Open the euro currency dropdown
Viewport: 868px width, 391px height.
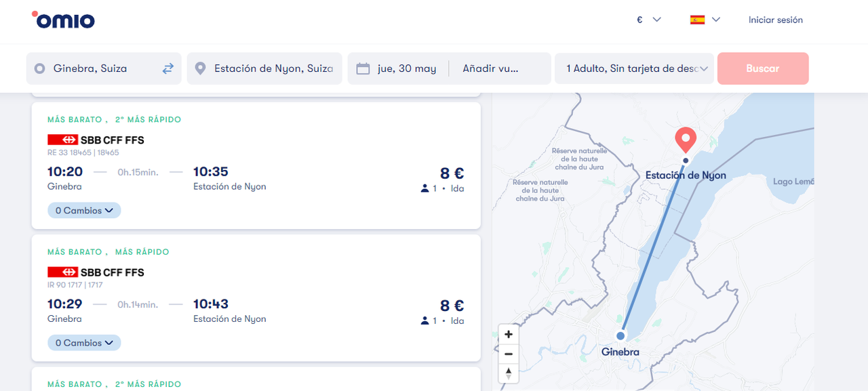[649, 20]
